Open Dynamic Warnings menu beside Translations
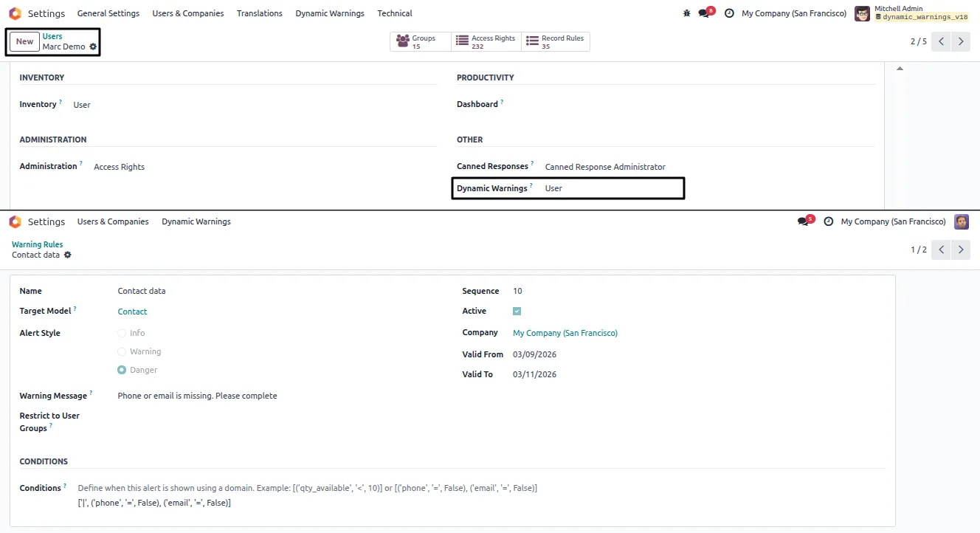The image size is (980, 533). [x=330, y=13]
